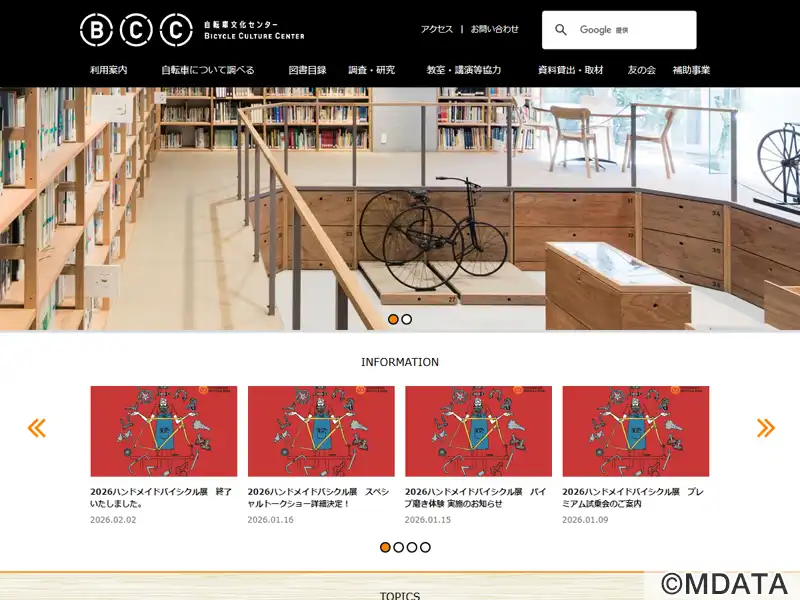Click the search magnifier icon
Image resolution: width=800 pixels, height=600 pixels.
click(x=561, y=30)
